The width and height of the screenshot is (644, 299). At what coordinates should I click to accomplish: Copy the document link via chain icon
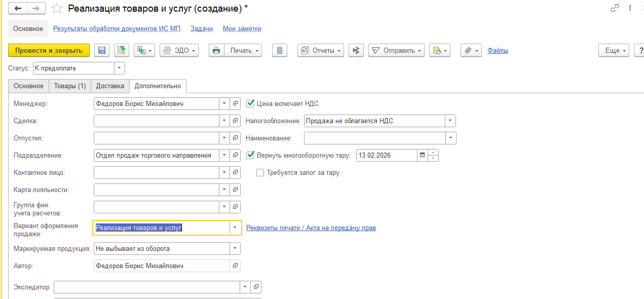click(x=615, y=8)
